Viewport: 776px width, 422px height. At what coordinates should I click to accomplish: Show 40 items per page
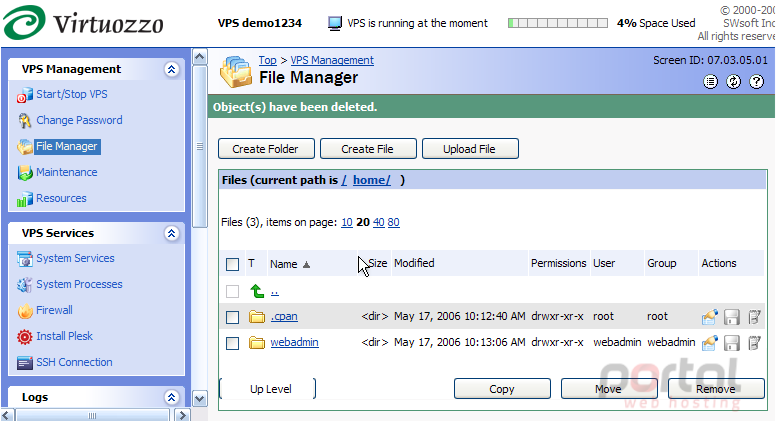379,223
